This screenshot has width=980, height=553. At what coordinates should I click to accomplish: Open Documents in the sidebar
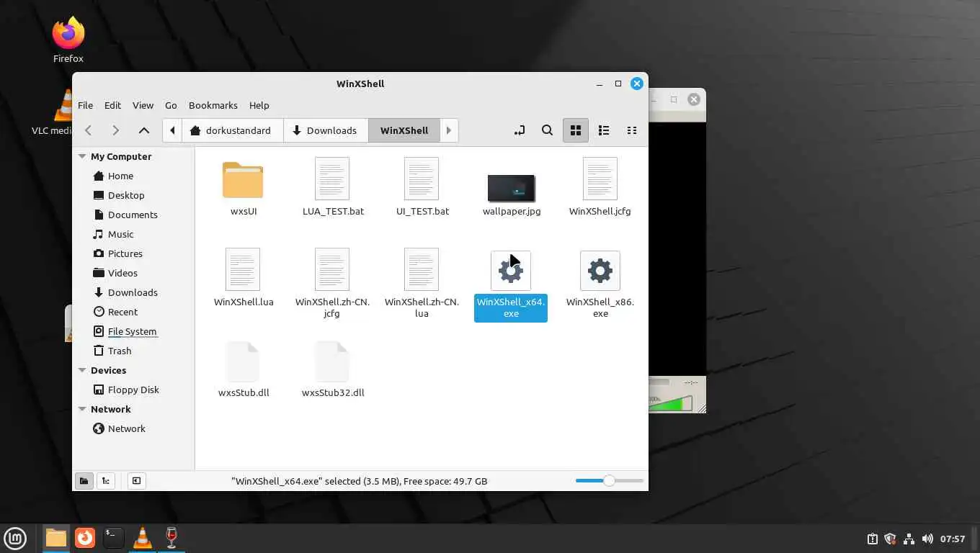coord(134,215)
